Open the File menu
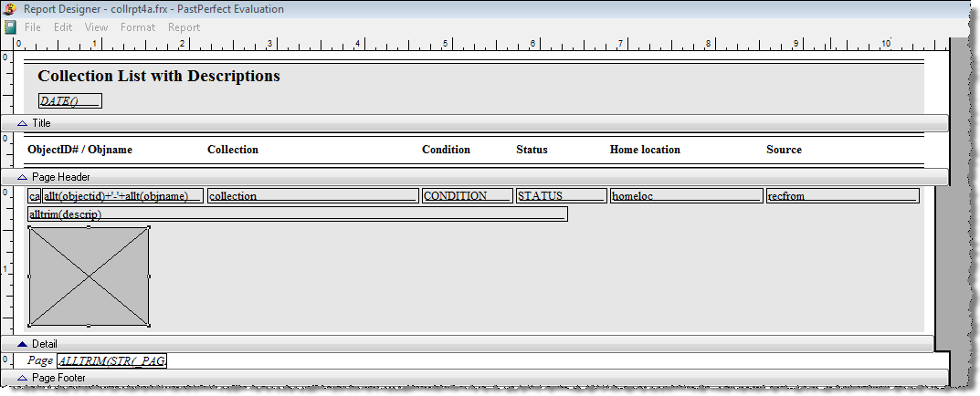Image resolution: width=980 pixels, height=396 pixels. [33, 26]
